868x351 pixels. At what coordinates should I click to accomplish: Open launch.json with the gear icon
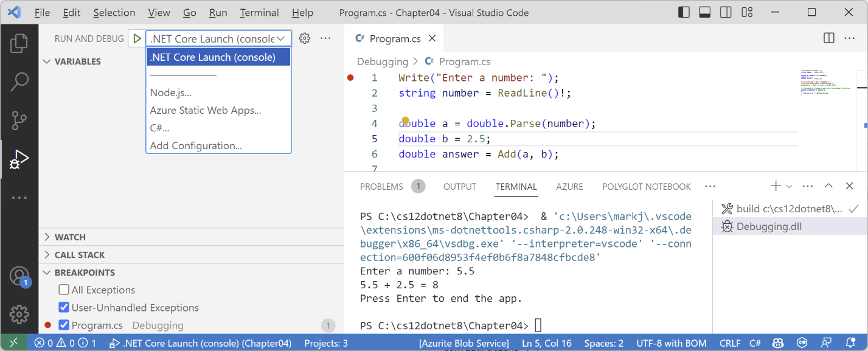[x=305, y=38]
